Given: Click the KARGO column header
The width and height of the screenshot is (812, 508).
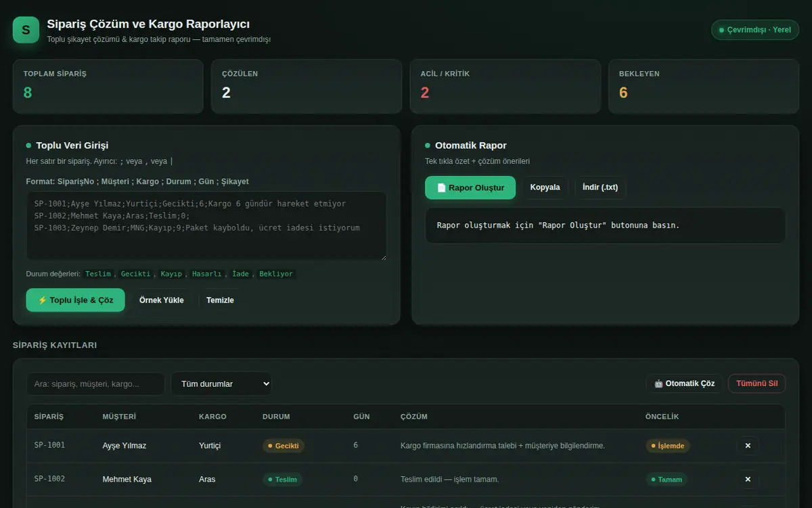Looking at the screenshot, I should click(x=212, y=417).
